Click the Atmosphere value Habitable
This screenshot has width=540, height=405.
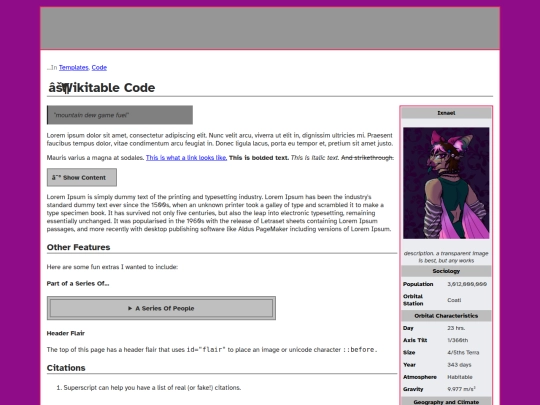pyautogui.click(x=460, y=377)
